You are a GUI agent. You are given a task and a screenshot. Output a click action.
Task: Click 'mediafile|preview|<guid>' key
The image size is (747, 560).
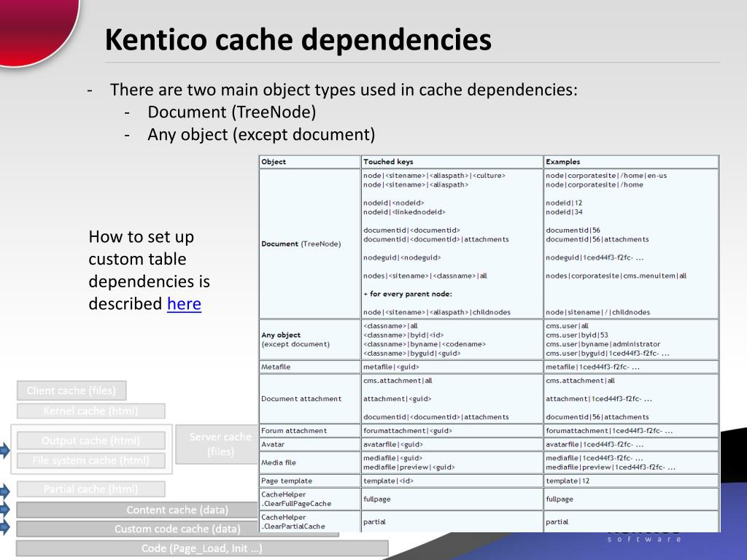tap(409, 467)
